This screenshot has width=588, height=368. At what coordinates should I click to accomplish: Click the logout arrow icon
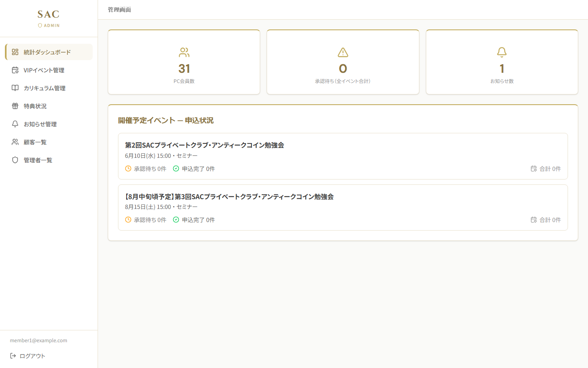coord(13,356)
